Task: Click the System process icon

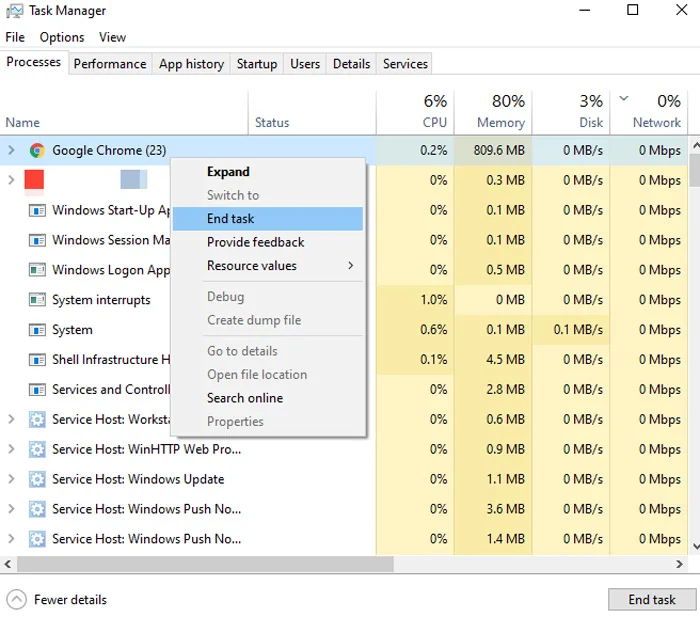Action: pos(37,330)
